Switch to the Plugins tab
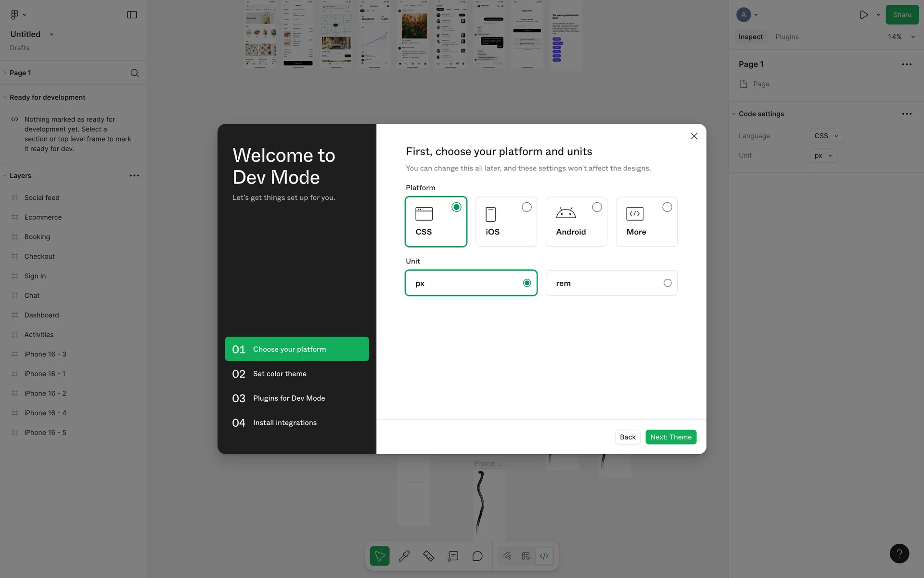 pos(787,37)
